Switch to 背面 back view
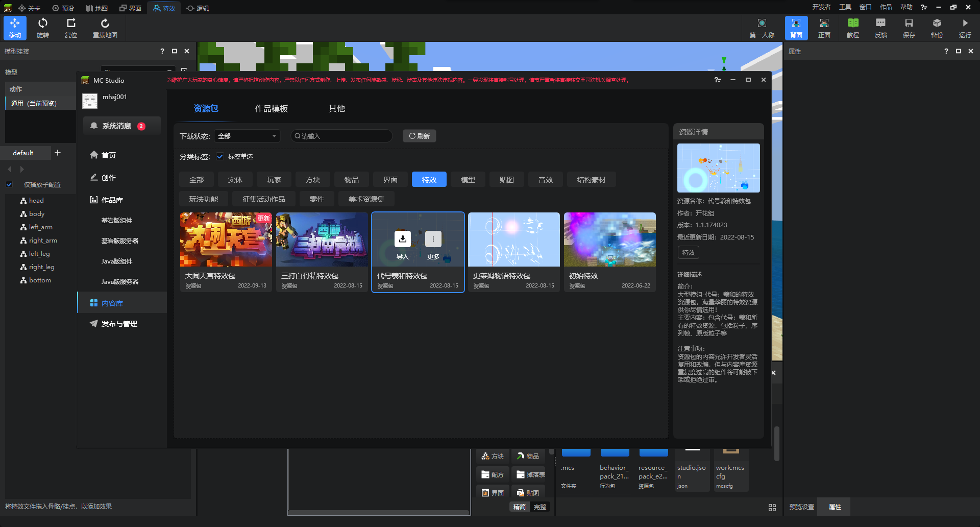 (796, 28)
